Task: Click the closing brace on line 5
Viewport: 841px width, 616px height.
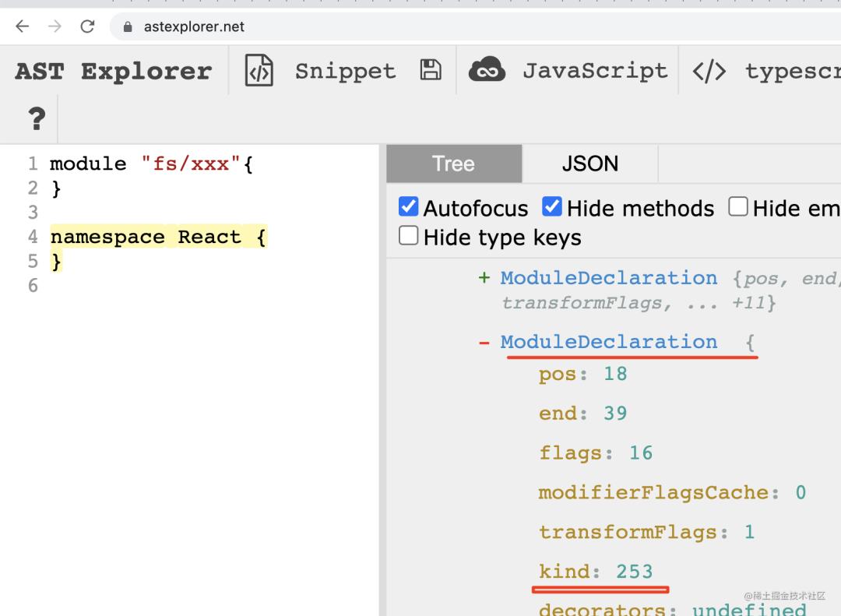Action: click(x=56, y=262)
